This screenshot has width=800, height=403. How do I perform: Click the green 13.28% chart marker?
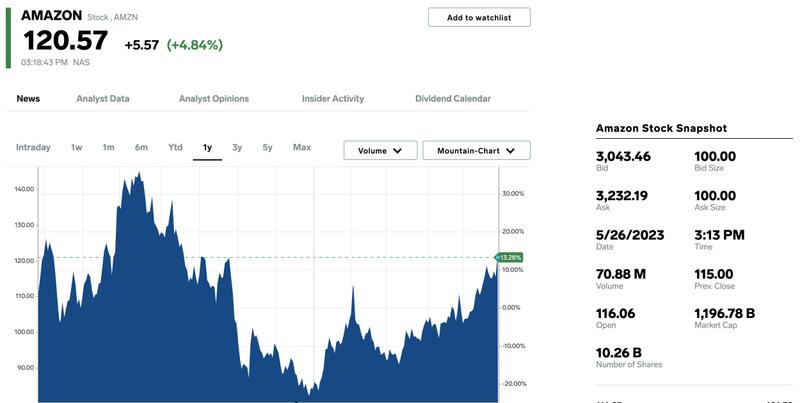pyautogui.click(x=510, y=258)
